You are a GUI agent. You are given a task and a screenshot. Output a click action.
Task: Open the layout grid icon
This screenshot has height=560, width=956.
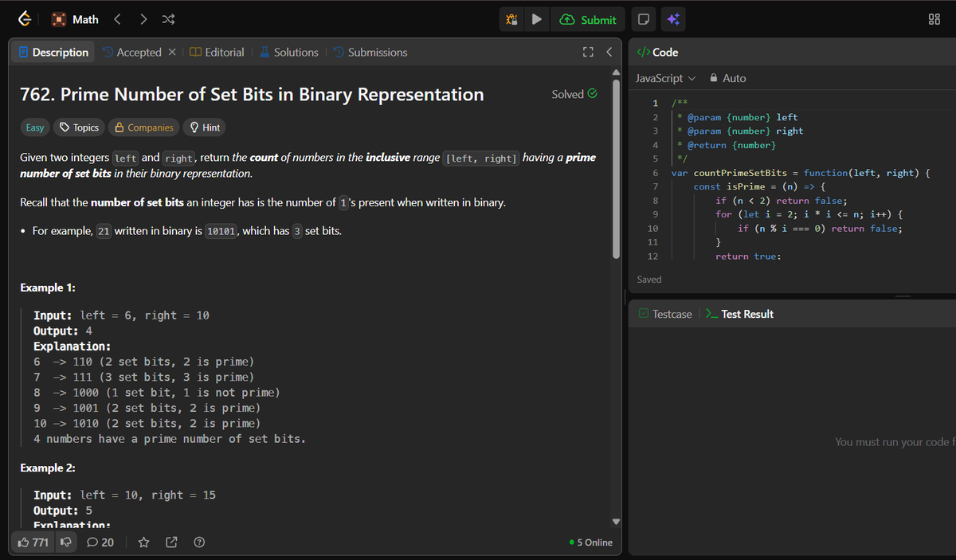(x=935, y=20)
